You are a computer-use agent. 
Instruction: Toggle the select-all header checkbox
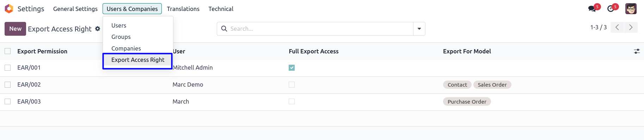coord(8,51)
